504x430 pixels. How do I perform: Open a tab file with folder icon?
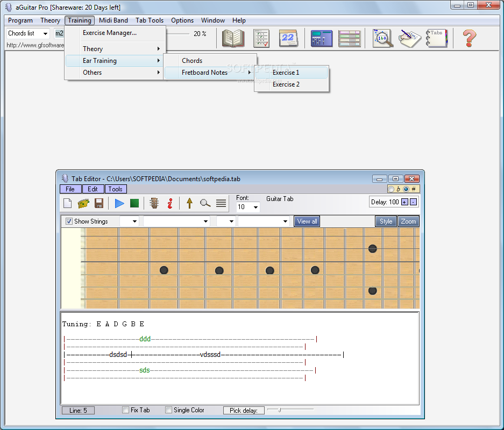point(83,203)
